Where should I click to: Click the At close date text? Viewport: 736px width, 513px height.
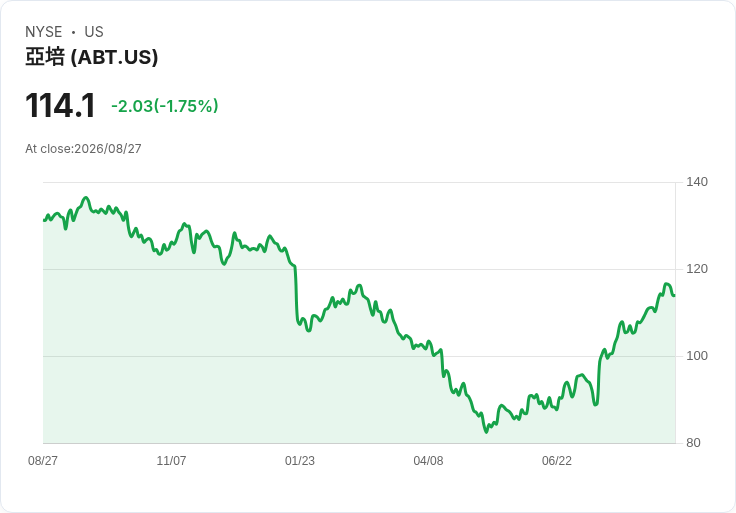pyautogui.click(x=83, y=149)
